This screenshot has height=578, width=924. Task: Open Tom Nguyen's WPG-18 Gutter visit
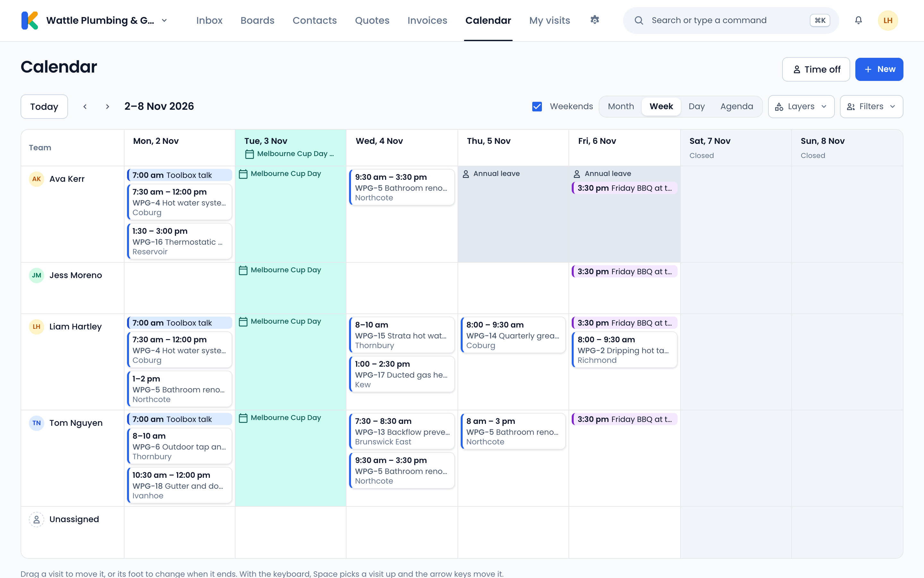(x=179, y=485)
